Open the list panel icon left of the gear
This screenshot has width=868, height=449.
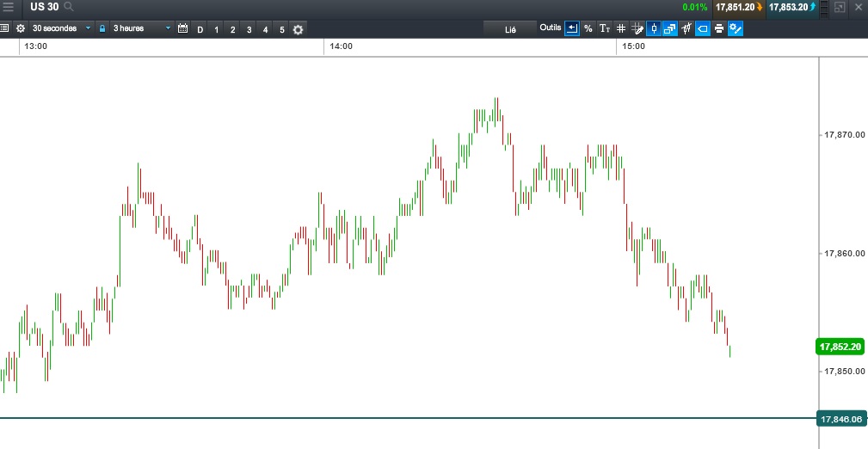point(4,28)
